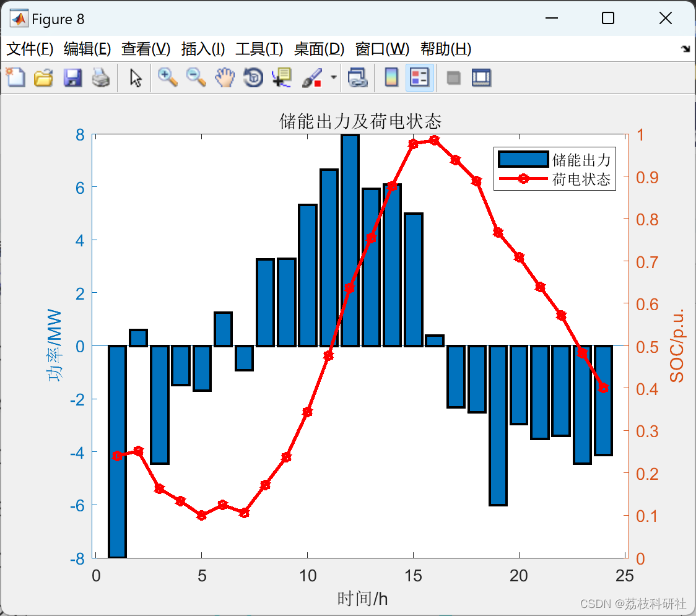The width and height of the screenshot is (696, 616).
Task: Enable the Rotate 3D tool
Action: (x=253, y=77)
